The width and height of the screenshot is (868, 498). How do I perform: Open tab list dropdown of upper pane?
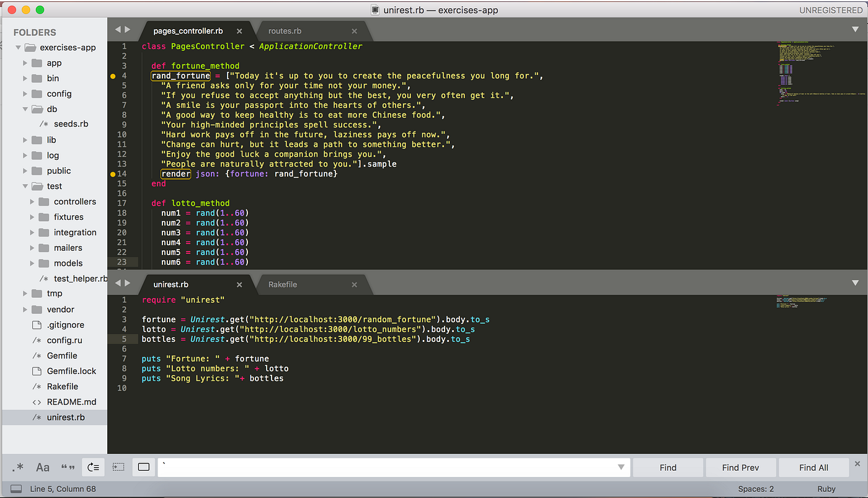856,29
